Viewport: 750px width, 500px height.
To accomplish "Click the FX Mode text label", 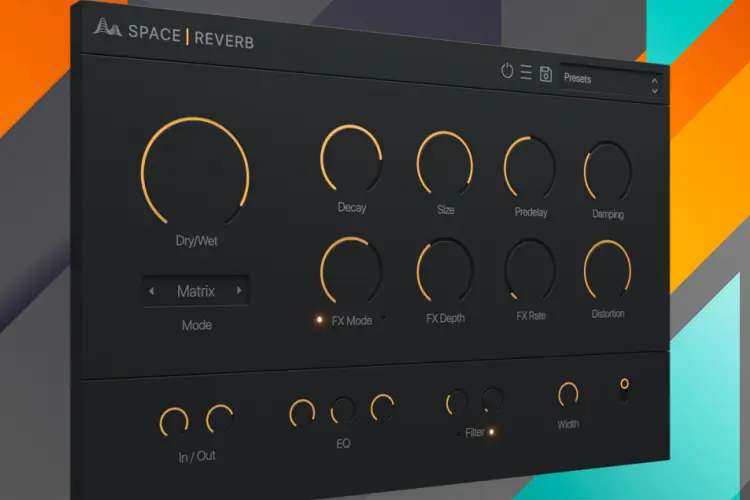I will (x=352, y=321).
